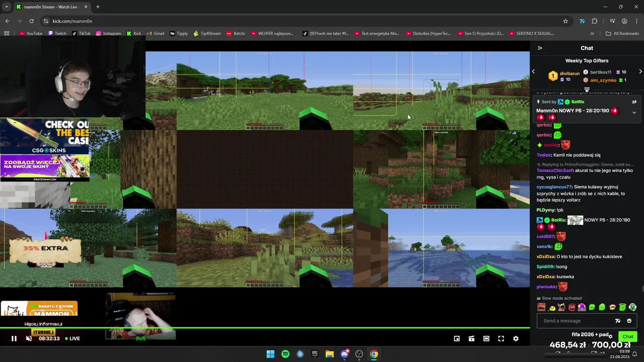Image resolution: width=644 pixels, height=362 pixels.
Task: Hide the pinned BotRix message
Action: click(634, 102)
